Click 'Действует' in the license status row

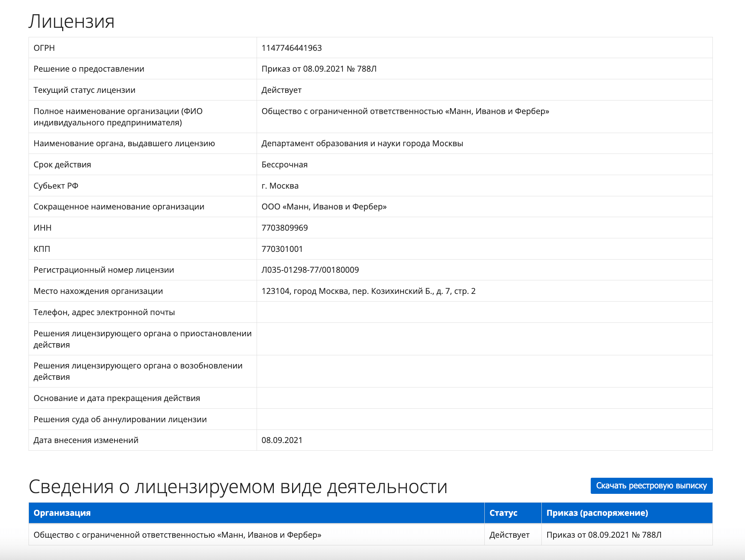281,90
